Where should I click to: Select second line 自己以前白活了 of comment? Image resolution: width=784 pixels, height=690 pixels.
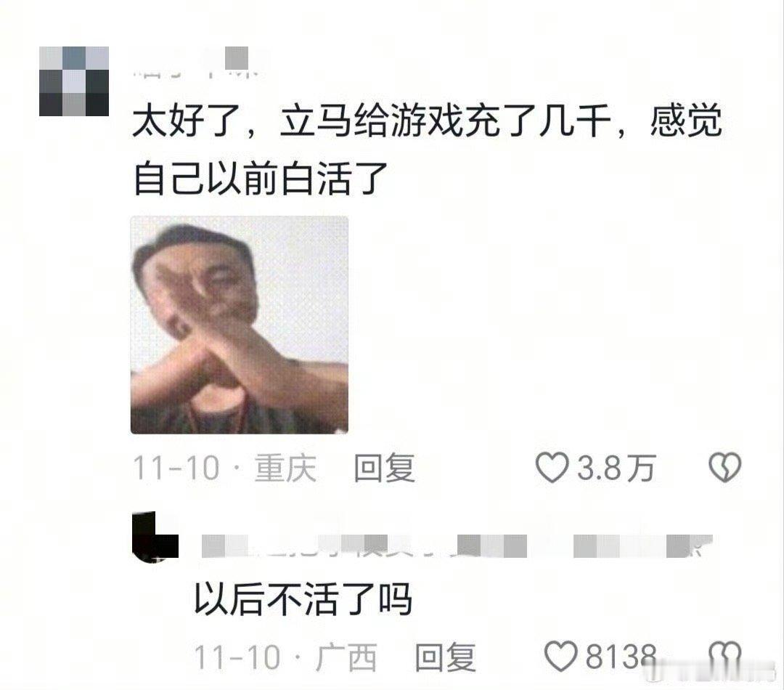coord(261,178)
